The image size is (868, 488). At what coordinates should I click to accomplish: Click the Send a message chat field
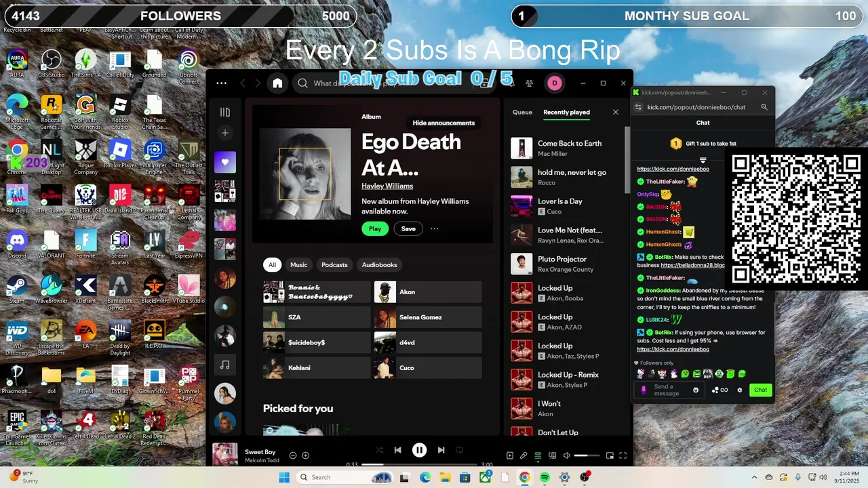coord(670,390)
